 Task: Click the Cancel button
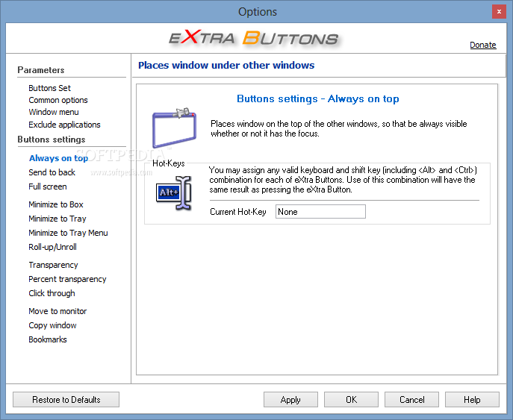click(411, 400)
